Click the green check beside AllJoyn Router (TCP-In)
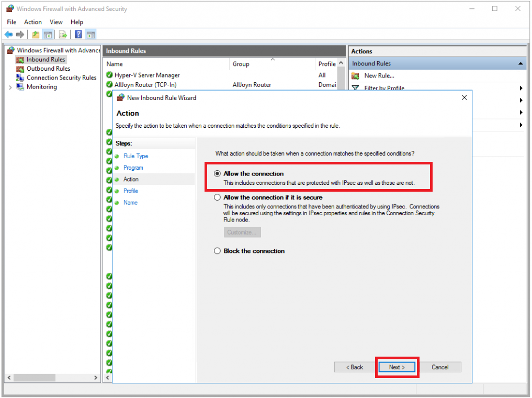This screenshot has width=532, height=398. (109, 84)
